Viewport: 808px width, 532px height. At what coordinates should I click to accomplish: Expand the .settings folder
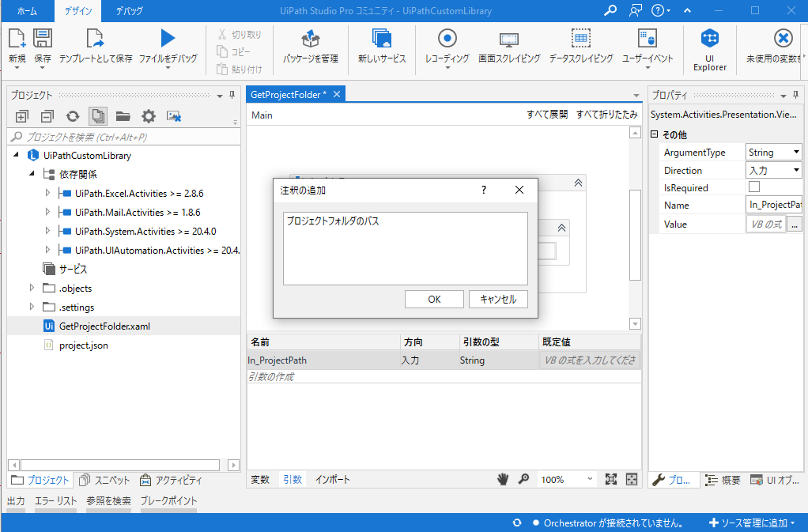coord(32,307)
